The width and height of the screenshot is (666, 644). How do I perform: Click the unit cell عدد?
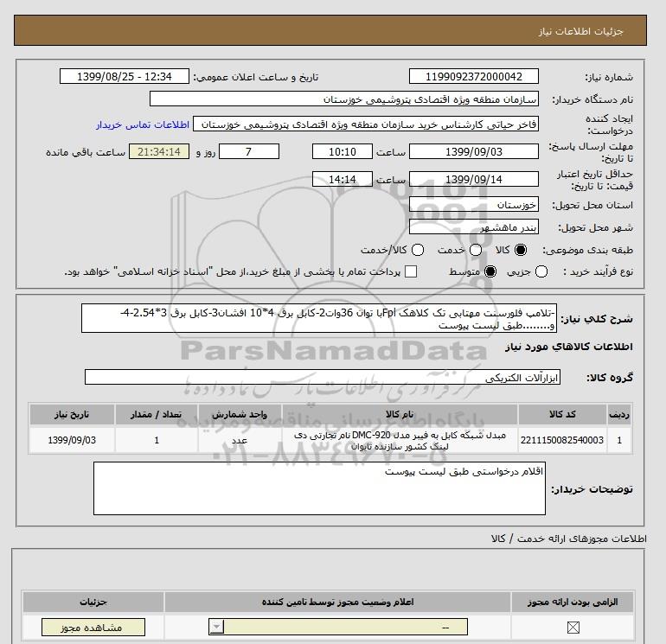click(240, 440)
